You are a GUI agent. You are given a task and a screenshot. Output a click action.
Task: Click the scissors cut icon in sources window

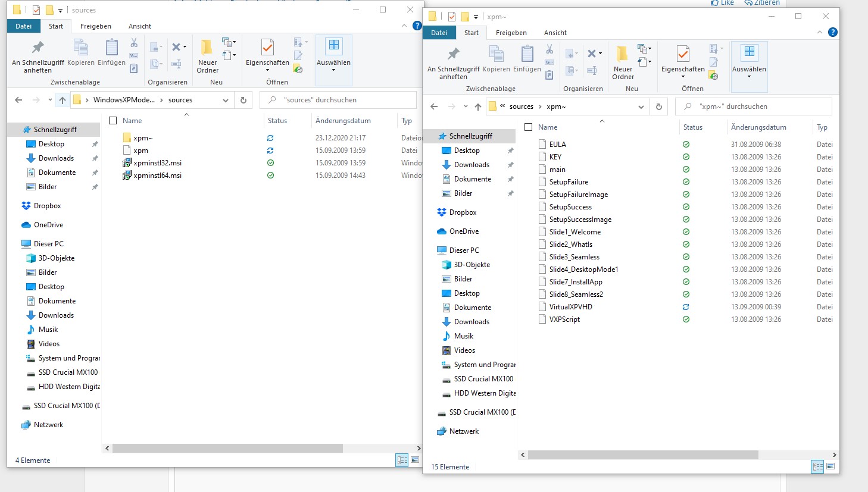[134, 43]
